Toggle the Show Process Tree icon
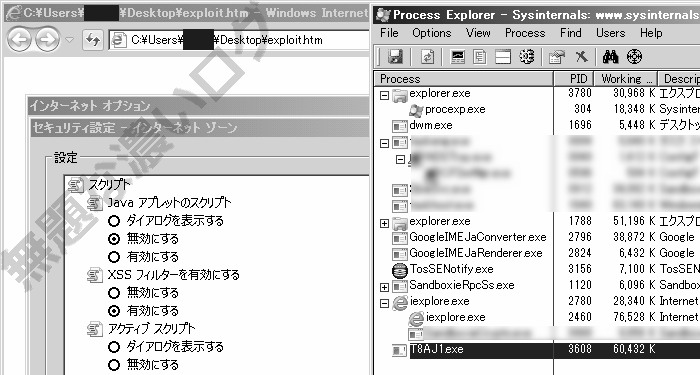700x375 pixels. point(480,57)
